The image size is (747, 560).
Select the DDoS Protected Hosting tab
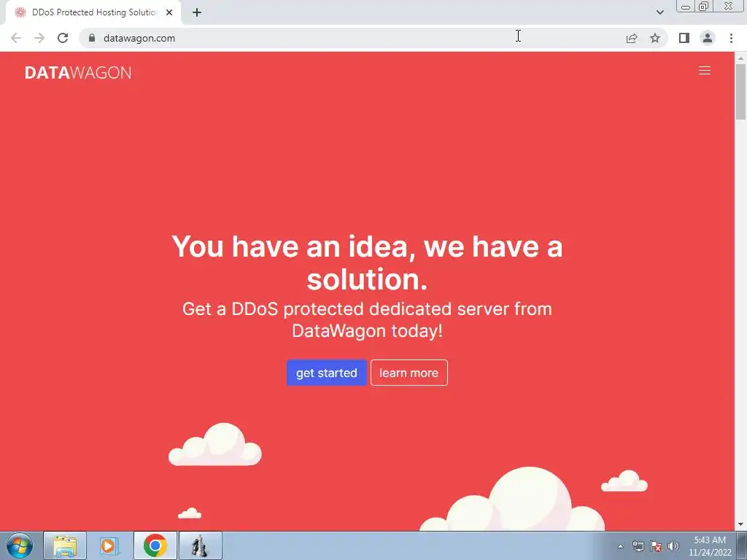click(x=94, y=12)
